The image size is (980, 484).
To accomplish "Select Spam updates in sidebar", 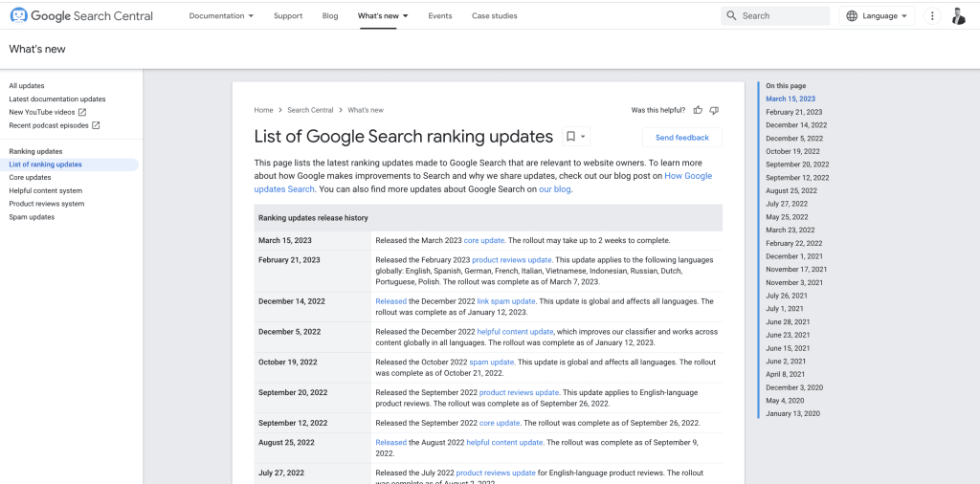I will [32, 217].
